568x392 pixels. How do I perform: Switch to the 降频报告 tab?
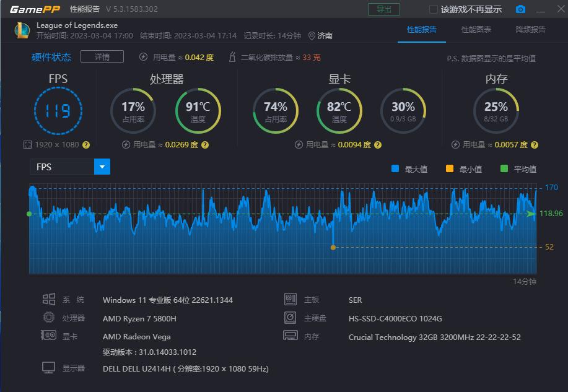pos(531,29)
